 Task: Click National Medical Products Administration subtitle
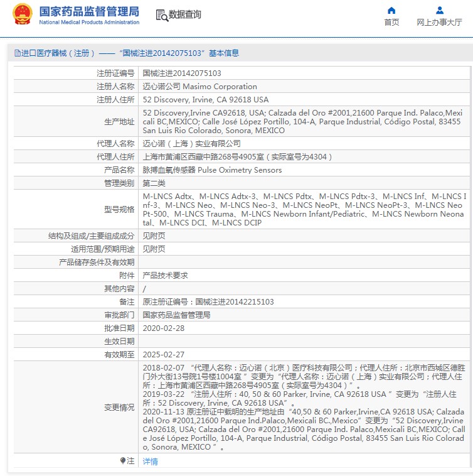pos(89,22)
